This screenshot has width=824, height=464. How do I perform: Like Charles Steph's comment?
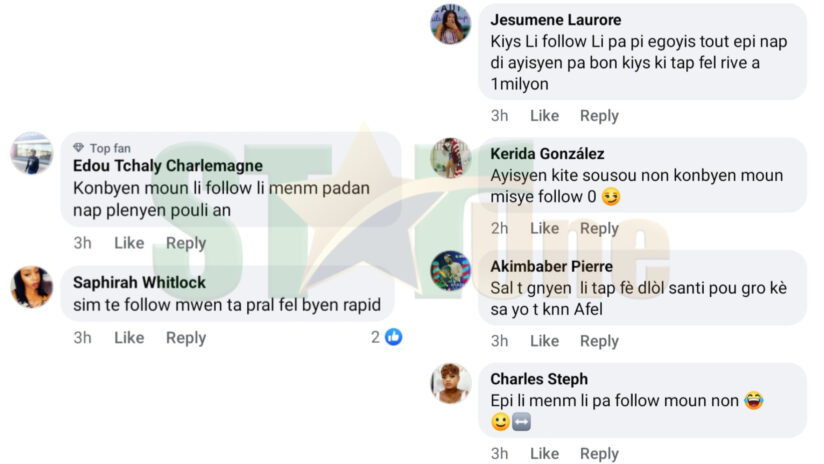tap(544, 453)
